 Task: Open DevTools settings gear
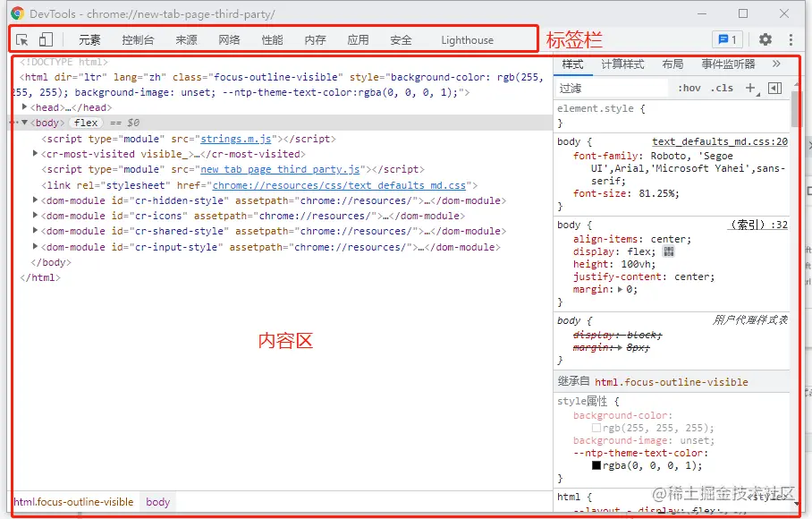coord(765,39)
